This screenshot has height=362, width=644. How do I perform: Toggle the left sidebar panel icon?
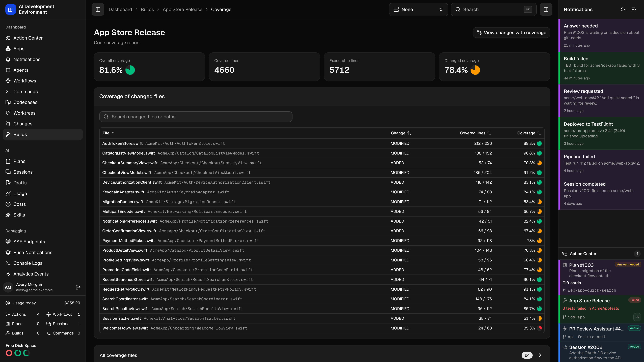(98, 10)
